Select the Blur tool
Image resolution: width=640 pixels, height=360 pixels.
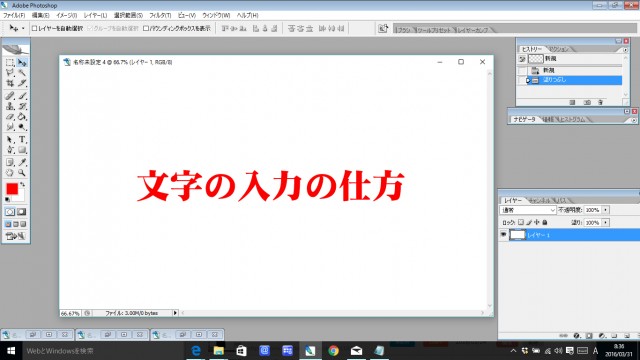point(10,127)
